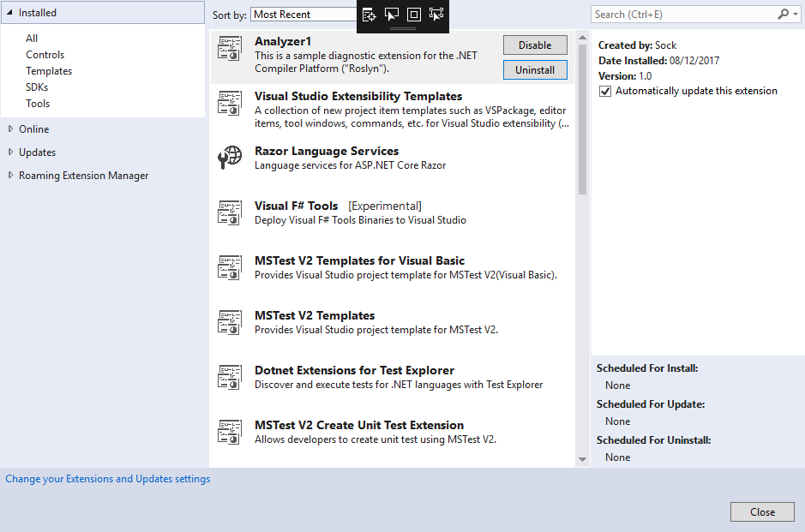
Task: Open the search options dropdown arrow
Action: (x=796, y=15)
